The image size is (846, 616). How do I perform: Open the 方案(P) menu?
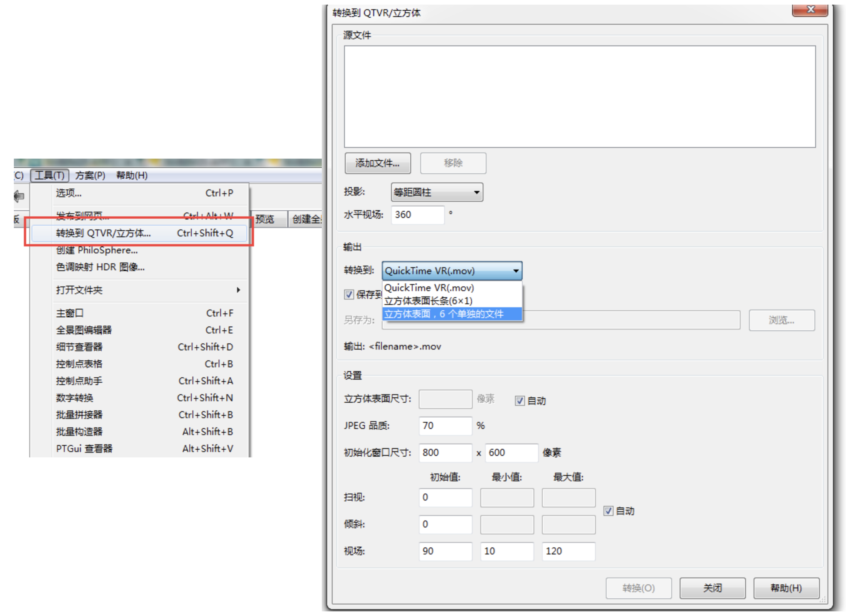tap(90, 175)
